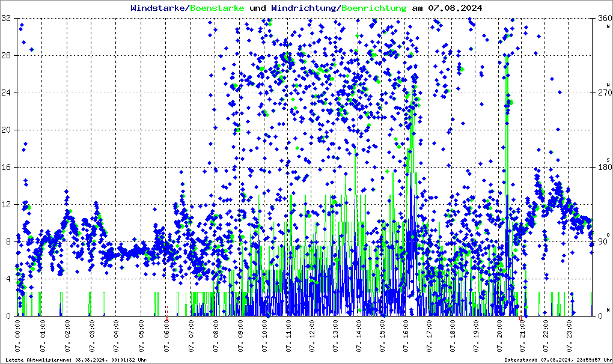The width and height of the screenshot is (613, 364).
Task: Click the compass letter "W" above 270
Action: coord(608,84)
